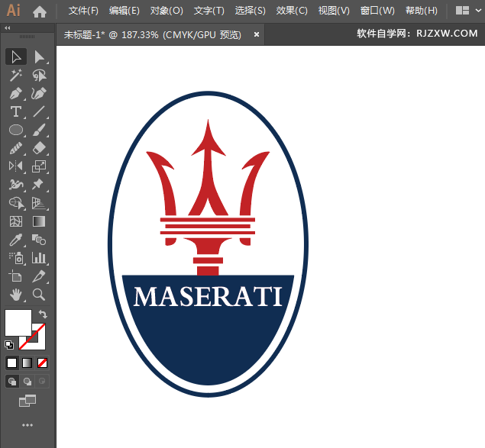
Task: Select the Eraser tool
Action: 39,148
